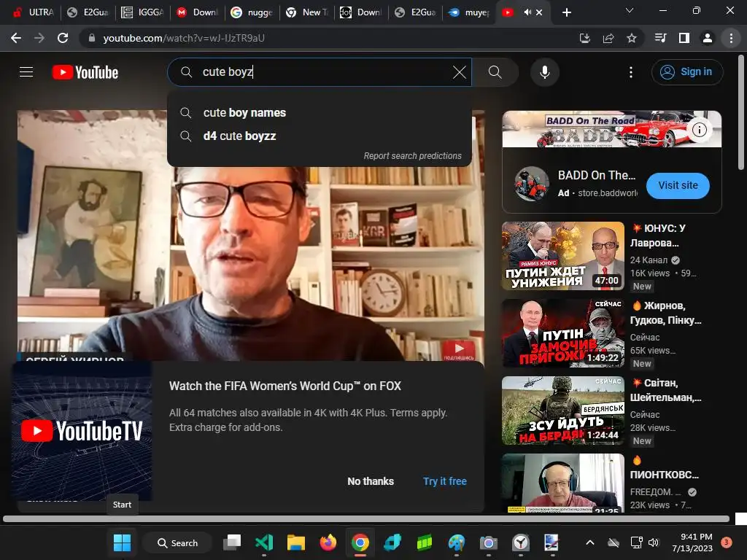The image size is (747, 560).
Task: Click Report search predictions link
Action: [x=413, y=156]
